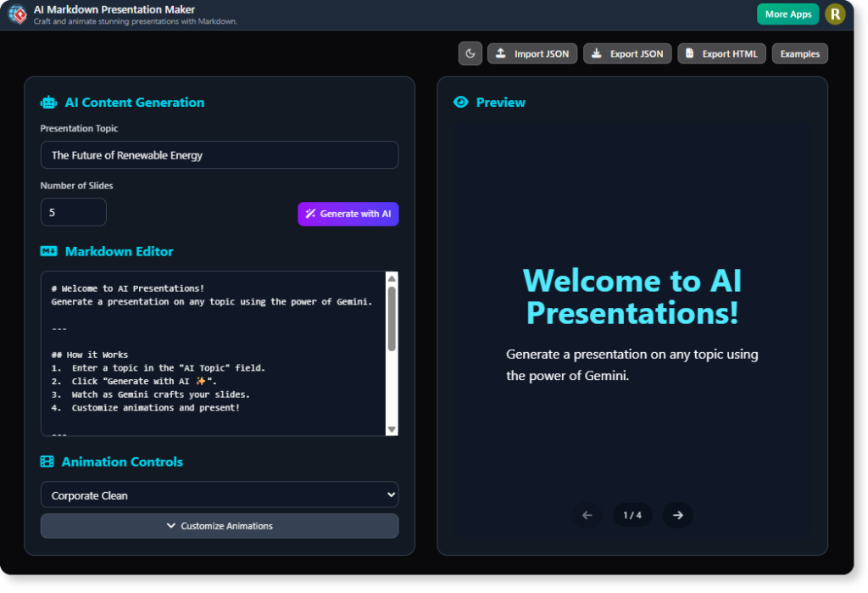Expand the Customize Animations section

pyautogui.click(x=220, y=525)
